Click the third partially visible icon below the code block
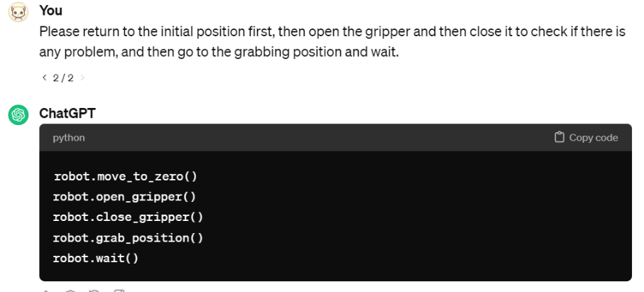 point(94,291)
